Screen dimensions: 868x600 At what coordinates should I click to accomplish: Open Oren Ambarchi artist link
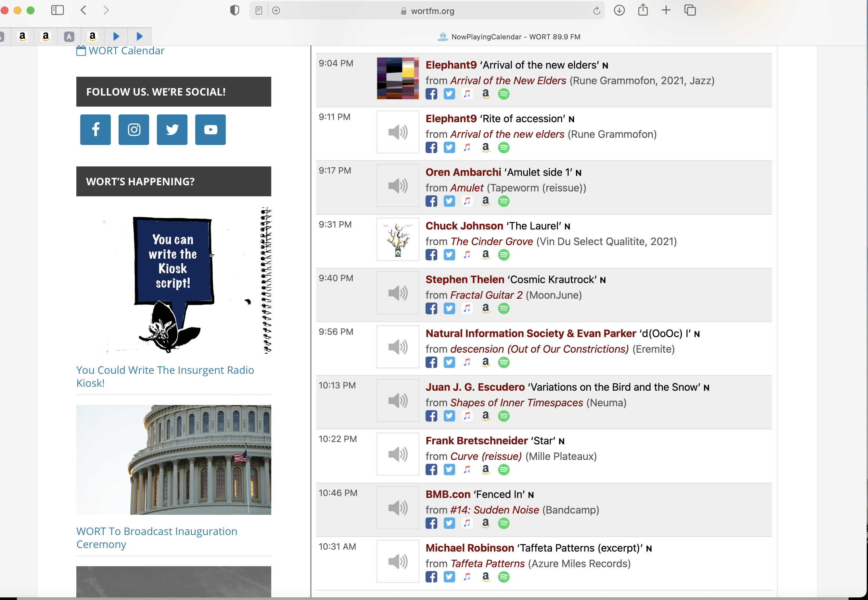463,172
